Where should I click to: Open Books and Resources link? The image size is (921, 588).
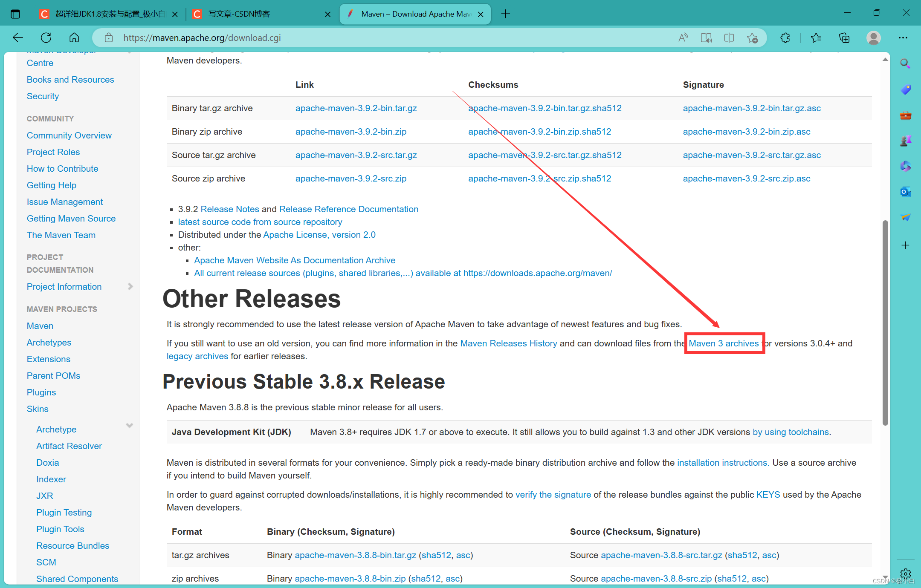[70, 80]
